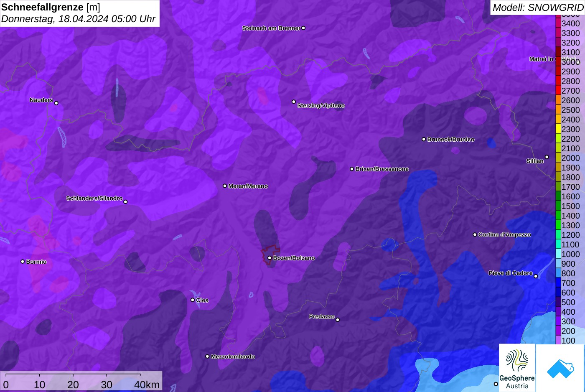
Task: Click the GeoSphere Austria logo
Action: tap(517, 368)
